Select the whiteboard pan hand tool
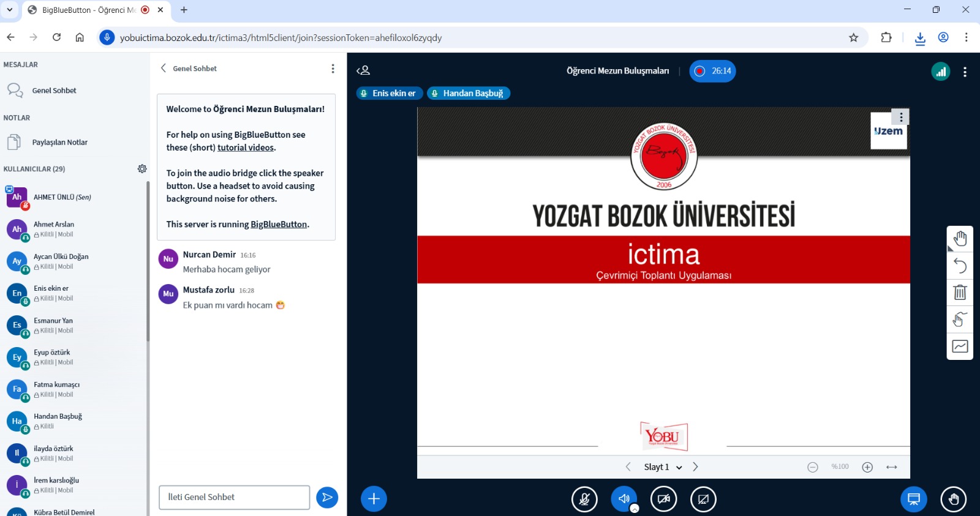This screenshot has height=516, width=980. click(x=960, y=239)
